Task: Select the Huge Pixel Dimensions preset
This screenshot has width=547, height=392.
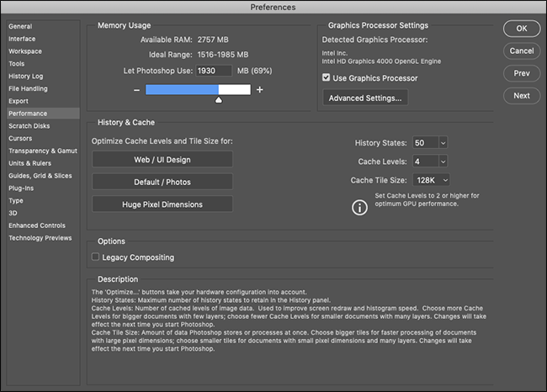Action: pos(162,204)
